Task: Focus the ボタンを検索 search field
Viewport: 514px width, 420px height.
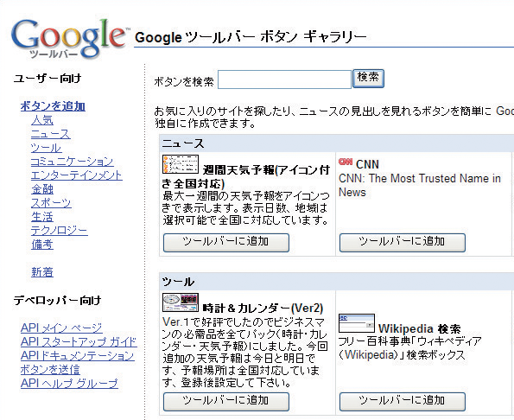Action: 284,80
